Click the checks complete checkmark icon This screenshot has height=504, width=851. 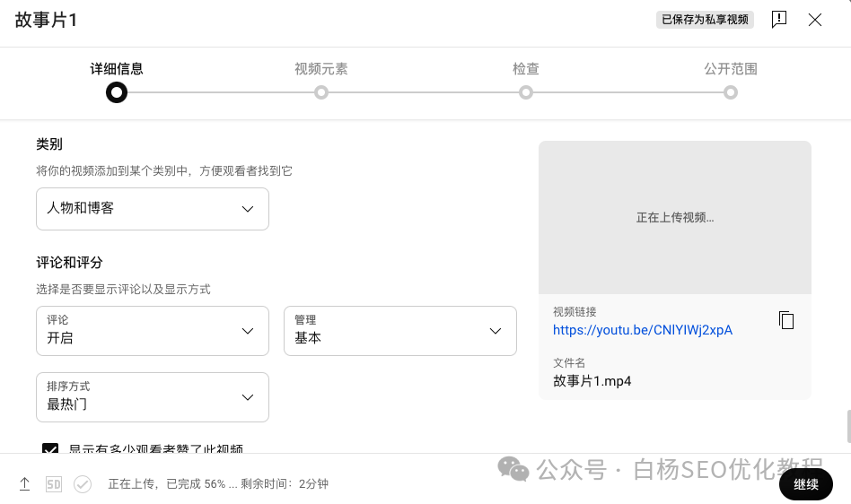83,484
